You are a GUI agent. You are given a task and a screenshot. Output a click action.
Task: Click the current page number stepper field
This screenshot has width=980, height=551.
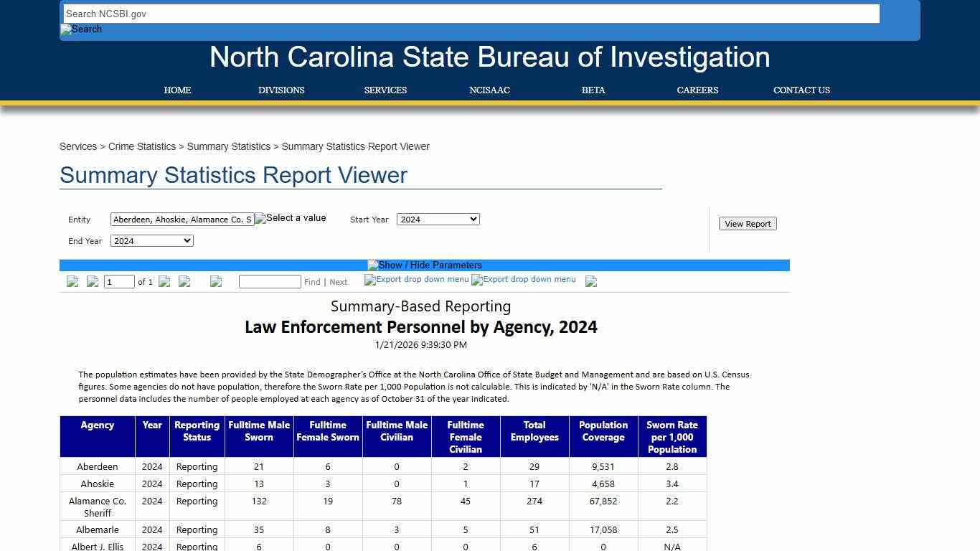[x=119, y=281]
